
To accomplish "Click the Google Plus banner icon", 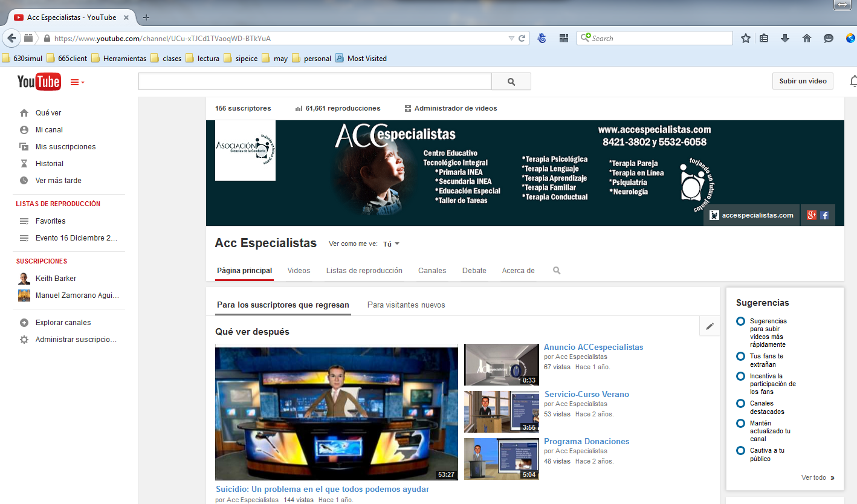I will pos(811,215).
